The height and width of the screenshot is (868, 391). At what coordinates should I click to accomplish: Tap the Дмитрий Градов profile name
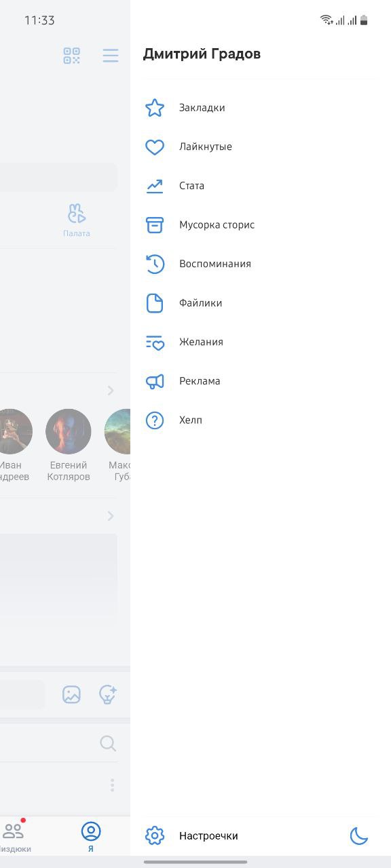click(x=202, y=54)
